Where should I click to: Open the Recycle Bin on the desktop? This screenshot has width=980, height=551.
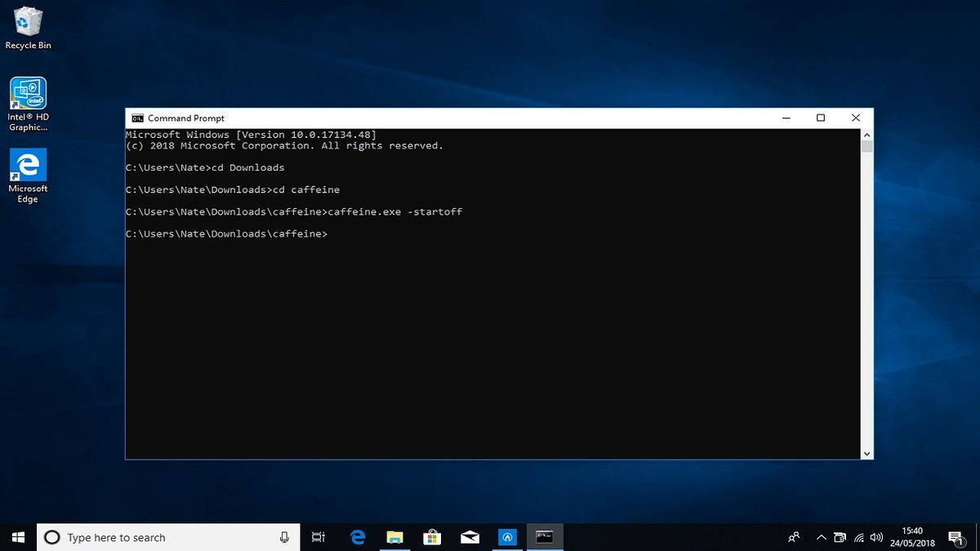[28, 24]
